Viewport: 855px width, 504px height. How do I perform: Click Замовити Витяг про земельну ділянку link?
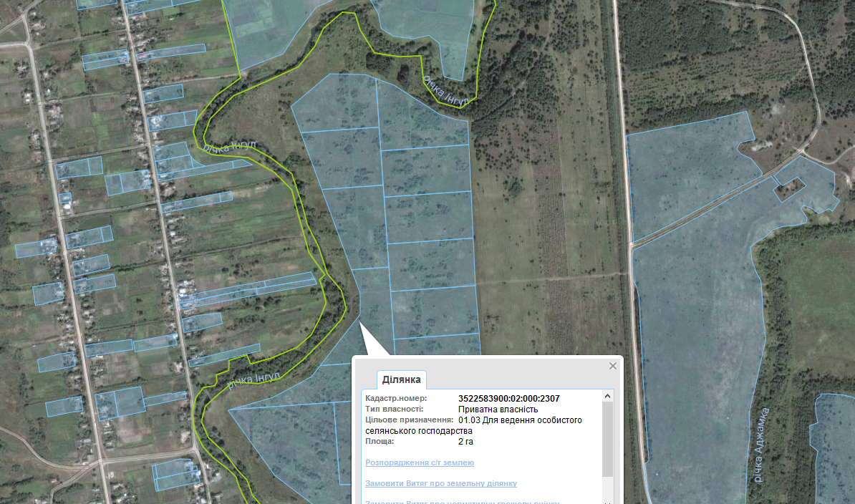(440, 483)
